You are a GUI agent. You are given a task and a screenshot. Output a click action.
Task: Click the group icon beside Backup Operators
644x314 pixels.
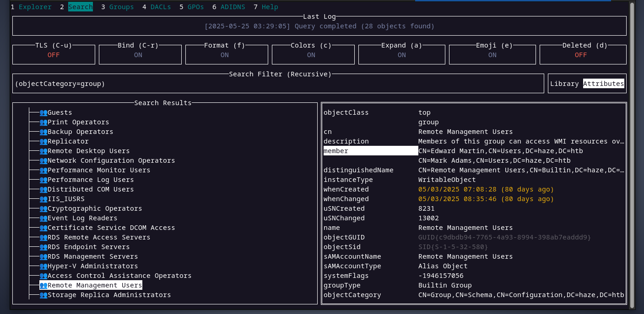(x=43, y=132)
